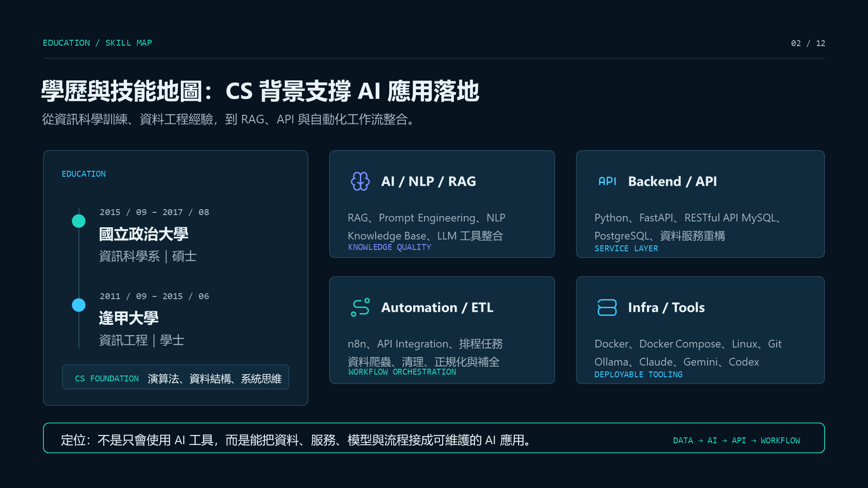
Task: Click the line Docker、Docker Compose、Linux、Git
Action: point(688,344)
